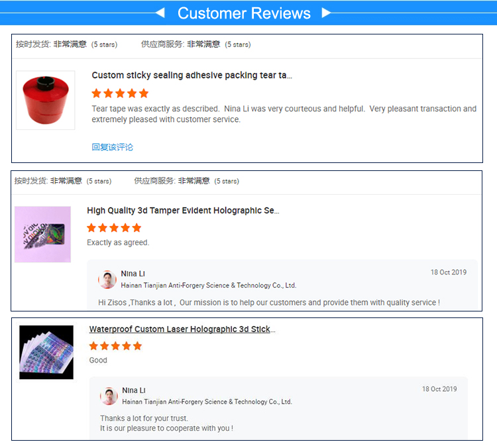Click the five-star rating of tear tape review
This screenshot has height=448, width=497.
120,93
